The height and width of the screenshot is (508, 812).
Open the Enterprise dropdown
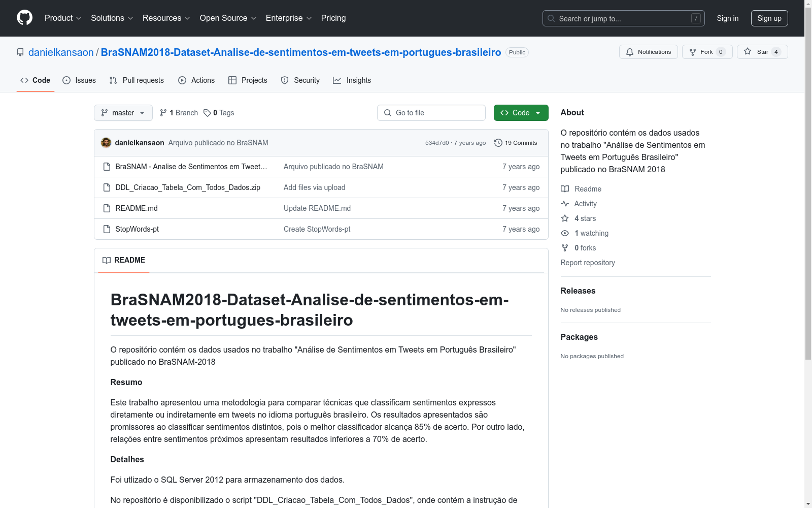pyautogui.click(x=289, y=18)
